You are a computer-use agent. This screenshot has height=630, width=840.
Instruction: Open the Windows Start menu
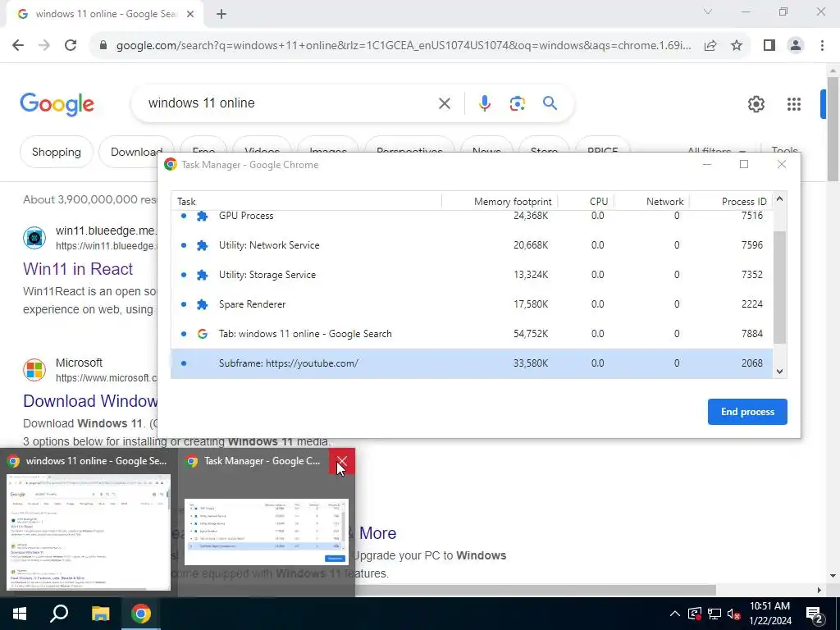pos(20,614)
